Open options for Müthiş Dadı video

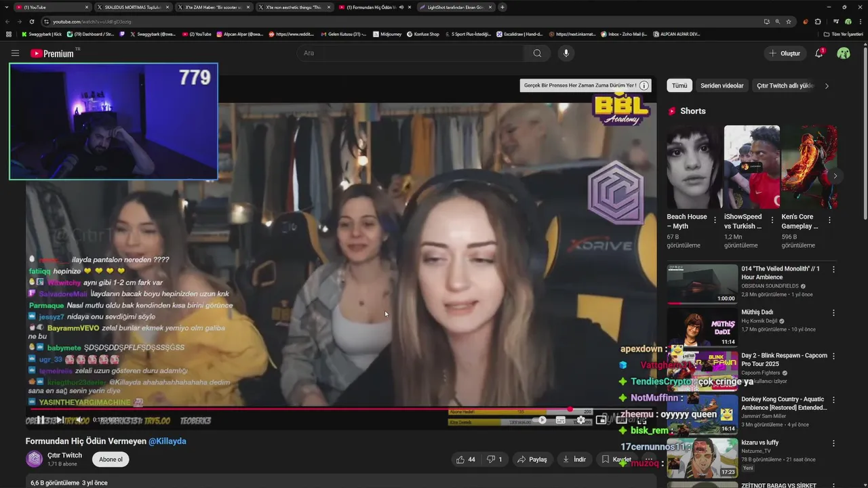point(833,313)
